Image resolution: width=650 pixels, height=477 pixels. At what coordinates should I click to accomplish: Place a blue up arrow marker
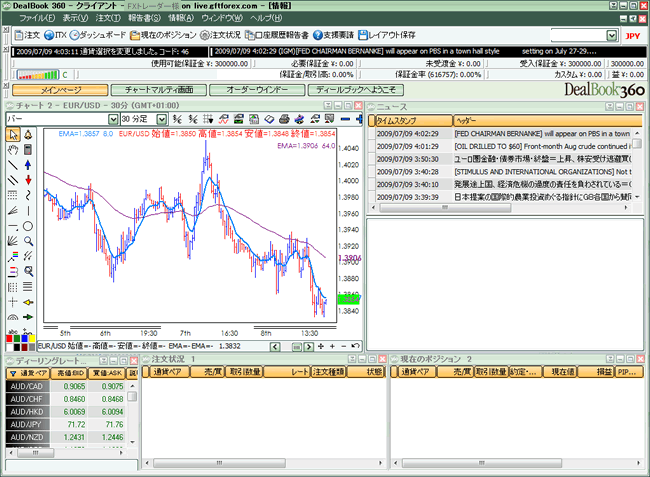pos(28,165)
